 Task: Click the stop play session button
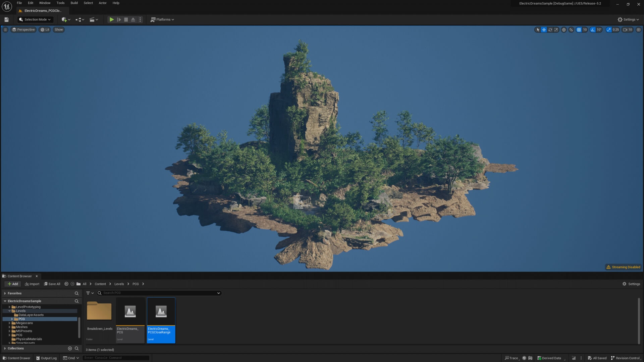[126, 19]
